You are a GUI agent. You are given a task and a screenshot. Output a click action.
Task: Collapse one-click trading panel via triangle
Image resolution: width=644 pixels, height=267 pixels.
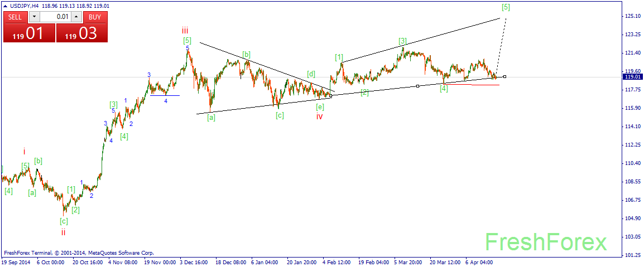pyautogui.click(x=5, y=6)
